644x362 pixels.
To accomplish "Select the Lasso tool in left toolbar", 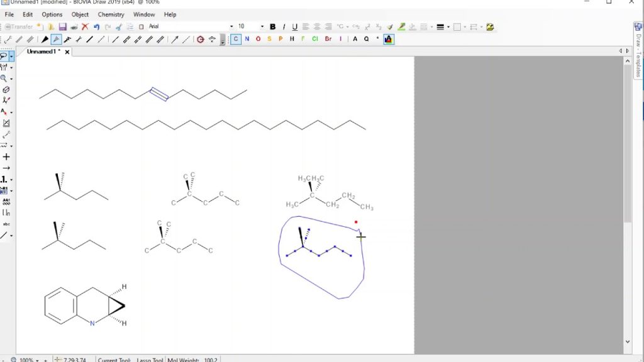I will click(x=4, y=56).
